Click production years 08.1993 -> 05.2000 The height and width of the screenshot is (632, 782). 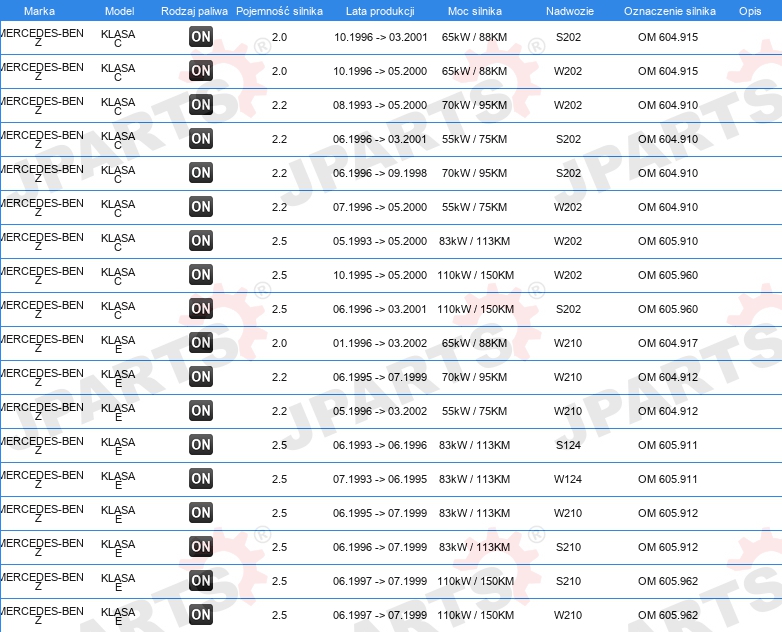380,105
